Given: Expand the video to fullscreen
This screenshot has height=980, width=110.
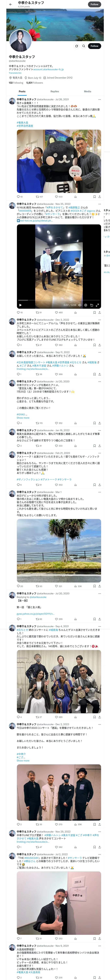Looking at the screenshot, I should pyautogui.click(x=97, y=305).
